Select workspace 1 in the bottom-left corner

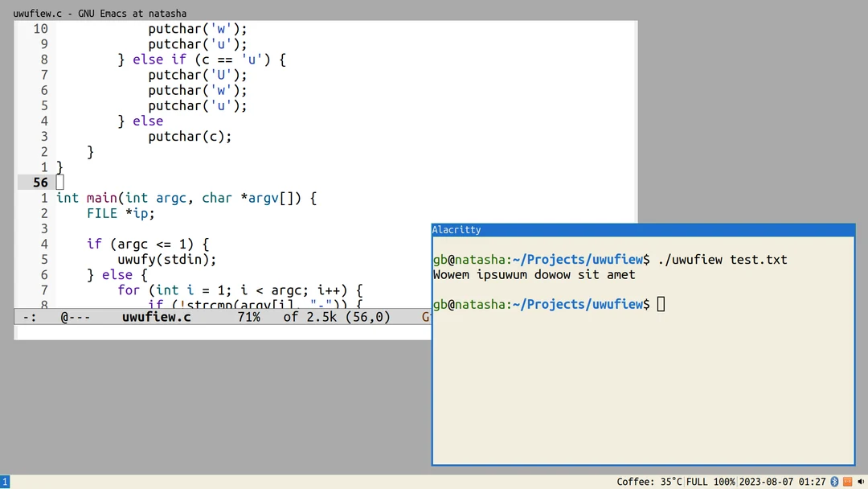(x=5, y=482)
